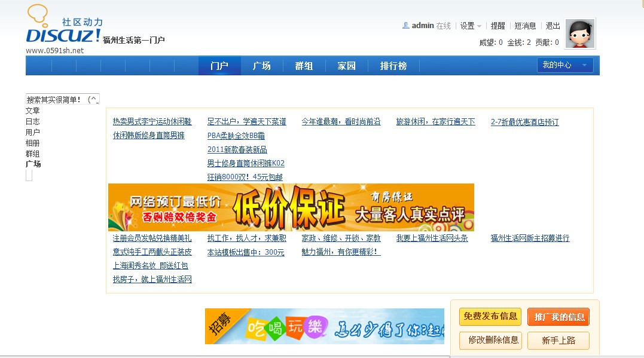
Task: Click the Discuz! logo
Action: [x=64, y=24]
